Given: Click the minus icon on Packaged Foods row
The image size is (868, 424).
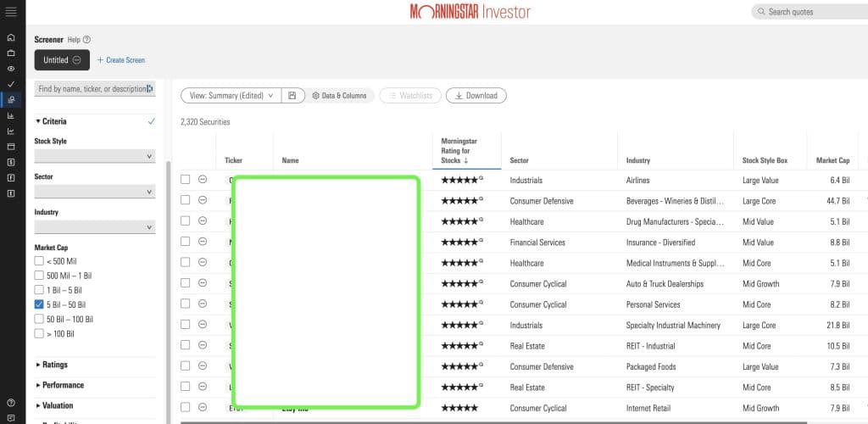Looking at the screenshot, I should (203, 365).
